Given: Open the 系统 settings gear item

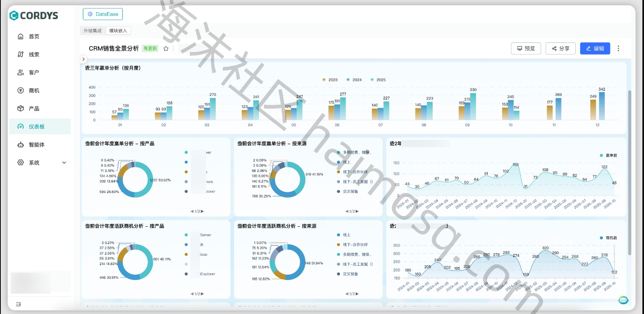Looking at the screenshot, I should pos(21,163).
